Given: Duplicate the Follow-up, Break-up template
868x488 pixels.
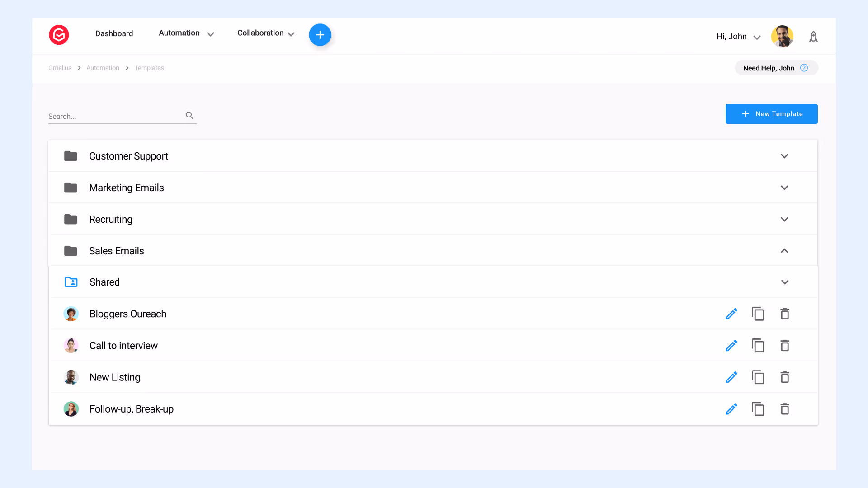Looking at the screenshot, I should [x=758, y=409].
